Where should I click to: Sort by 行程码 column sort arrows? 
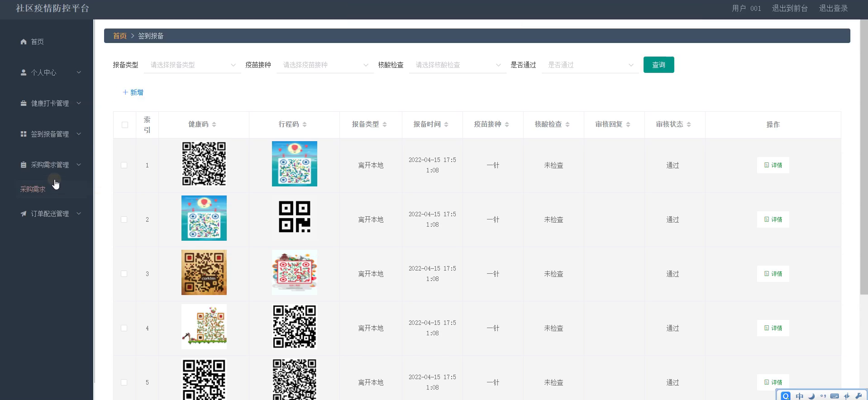[305, 124]
